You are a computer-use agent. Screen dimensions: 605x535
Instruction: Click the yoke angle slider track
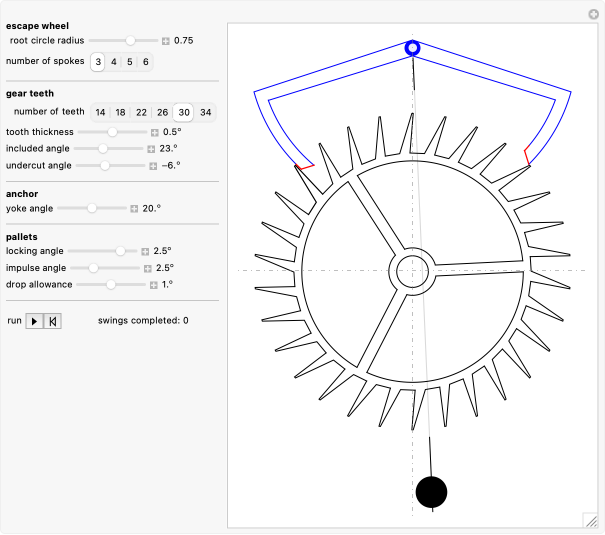92,209
